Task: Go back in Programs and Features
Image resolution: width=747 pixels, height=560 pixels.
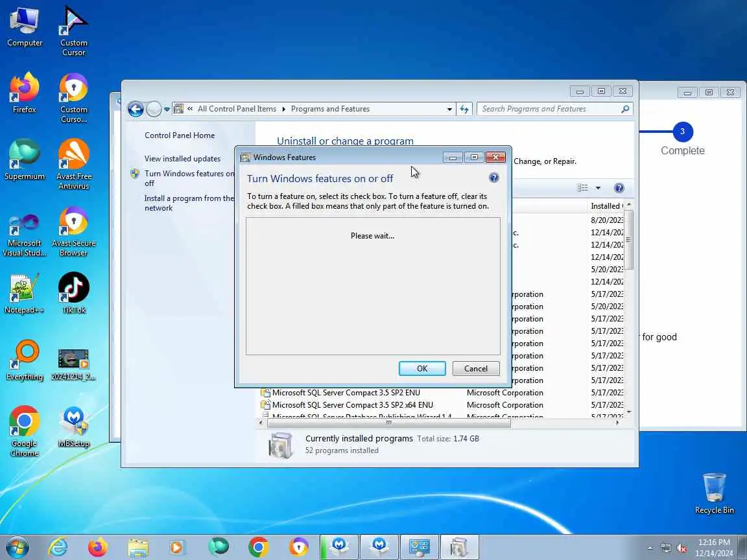Action: pyautogui.click(x=136, y=109)
